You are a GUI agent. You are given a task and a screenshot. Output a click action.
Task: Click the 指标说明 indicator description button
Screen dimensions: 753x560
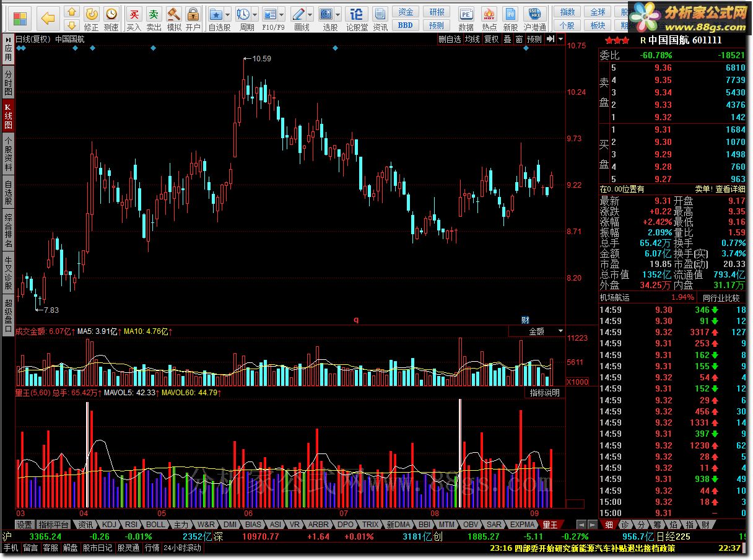click(x=544, y=393)
